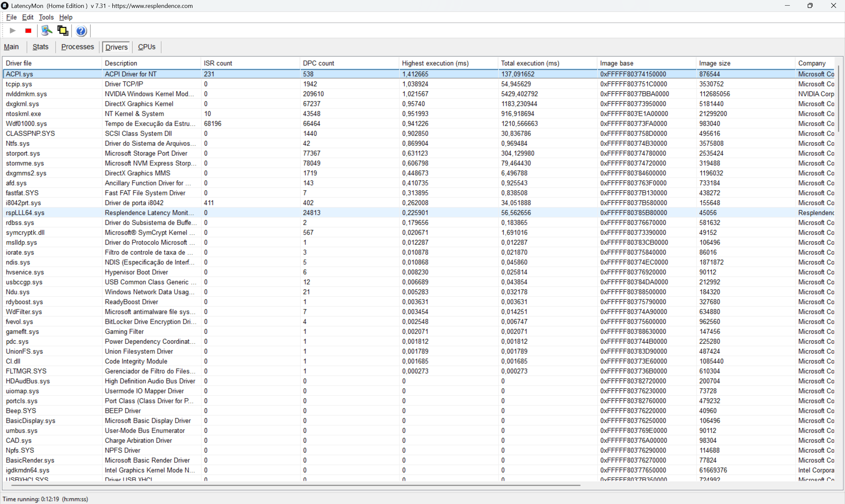Click the horizontal scrollbar at list bottom
This screenshot has width=845, height=504.
coord(296,485)
